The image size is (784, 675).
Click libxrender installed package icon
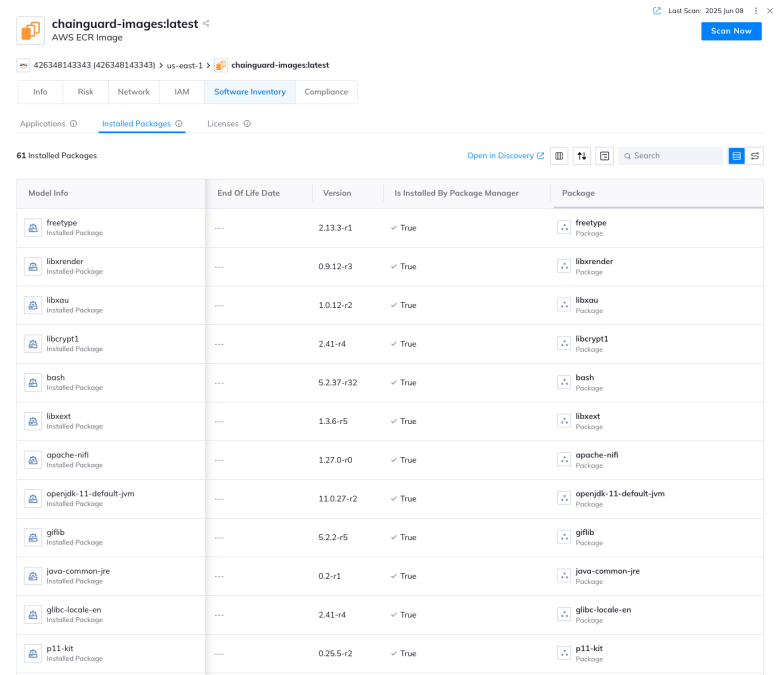33,266
